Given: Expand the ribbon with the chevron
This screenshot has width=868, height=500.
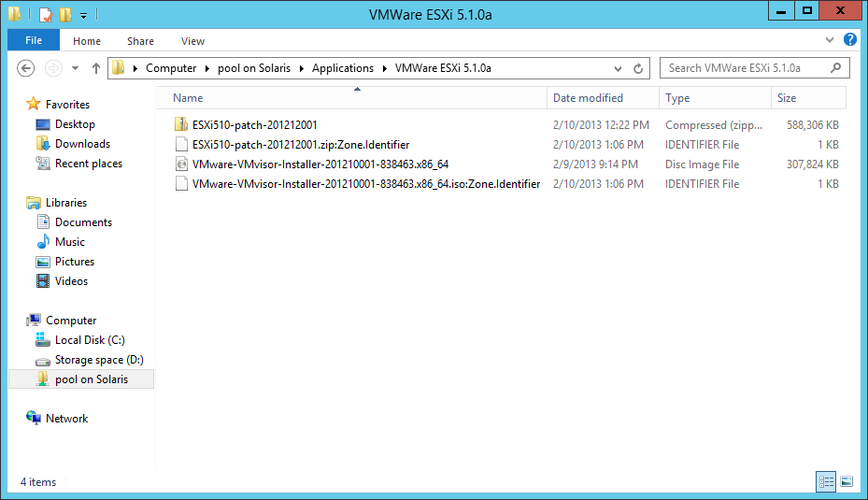Looking at the screenshot, I should pyautogui.click(x=830, y=40).
